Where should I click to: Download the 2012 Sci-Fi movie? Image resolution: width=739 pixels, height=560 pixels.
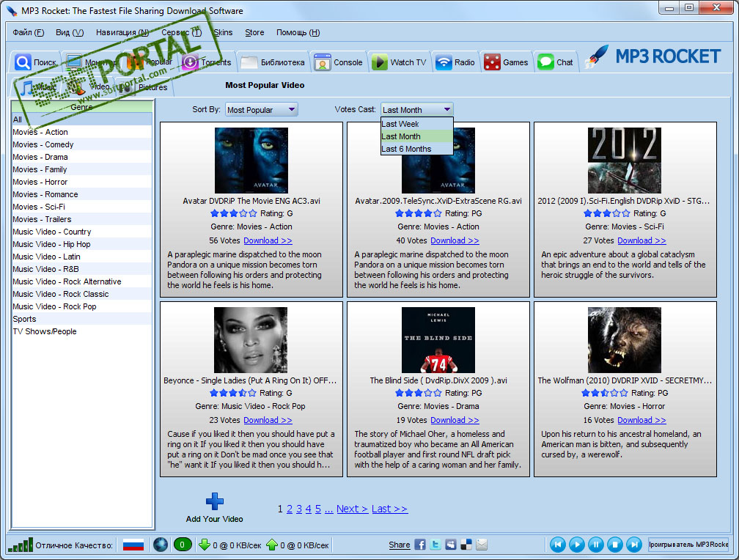[x=641, y=240]
